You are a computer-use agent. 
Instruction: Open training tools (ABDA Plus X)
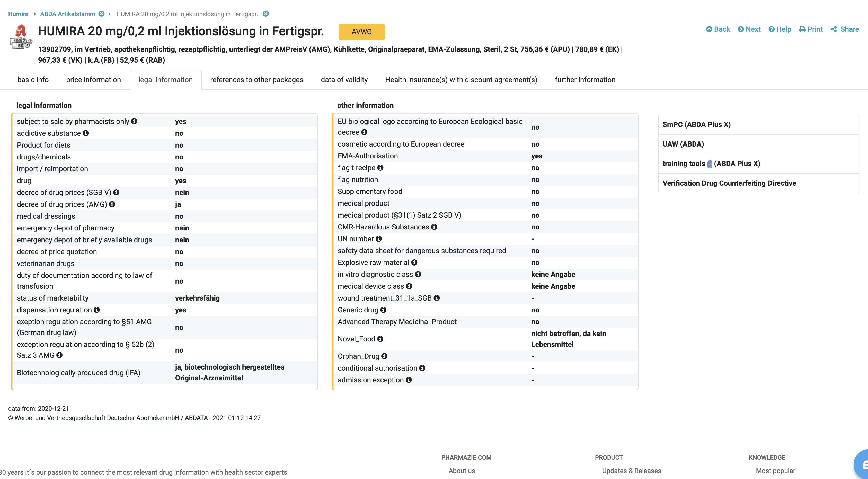coord(758,164)
